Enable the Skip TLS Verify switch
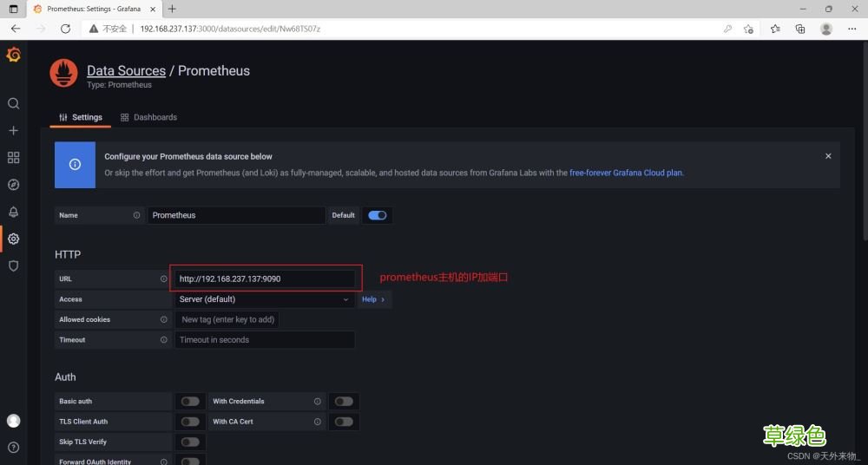The image size is (868, 465). [x=190, y=442]
